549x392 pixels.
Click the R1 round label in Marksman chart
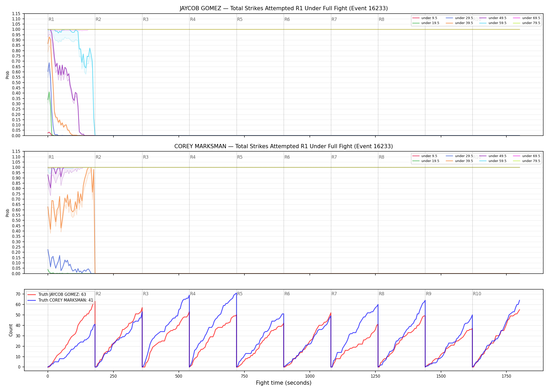[51, 157]
